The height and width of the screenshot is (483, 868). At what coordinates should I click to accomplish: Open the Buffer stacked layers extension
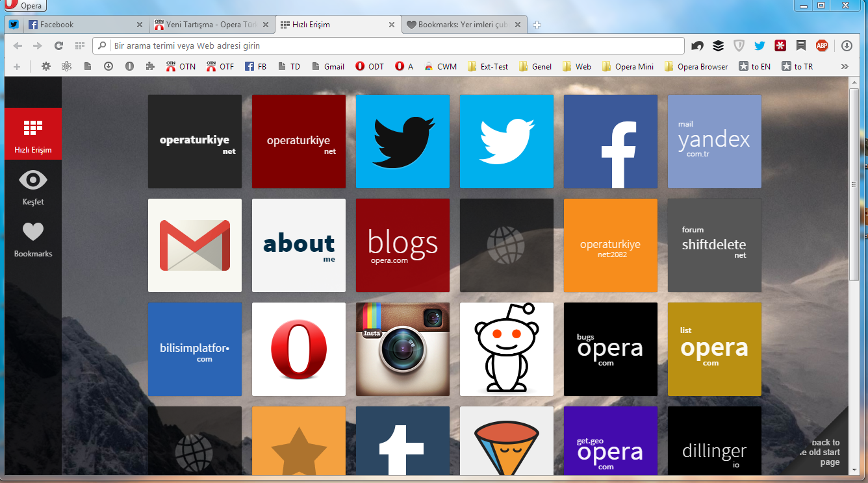click(718, 45)
